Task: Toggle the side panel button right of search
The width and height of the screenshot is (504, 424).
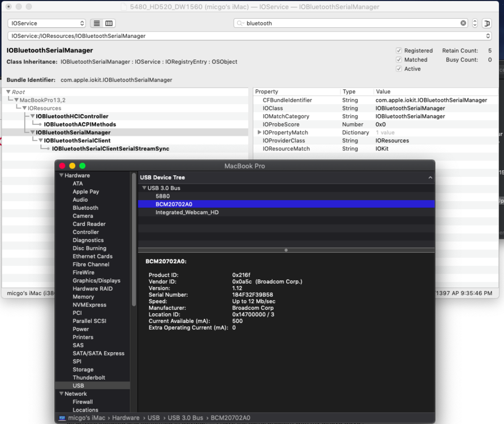Action: (x=487, y=23)
